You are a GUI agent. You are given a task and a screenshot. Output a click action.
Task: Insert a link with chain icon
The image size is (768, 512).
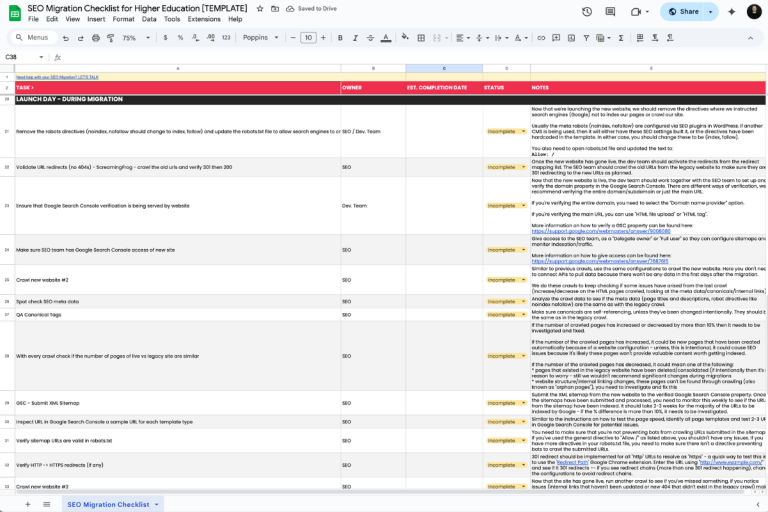click(x=541, y=38)
